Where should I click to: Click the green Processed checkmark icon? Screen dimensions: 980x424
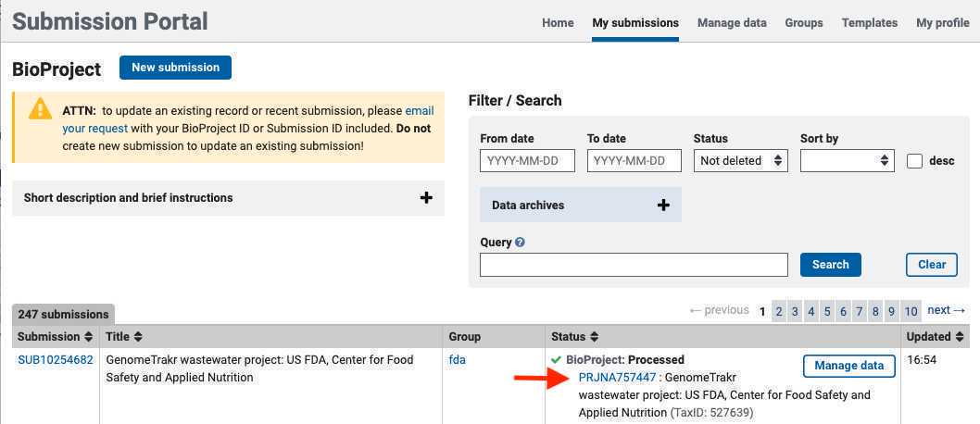click(557, 360)
